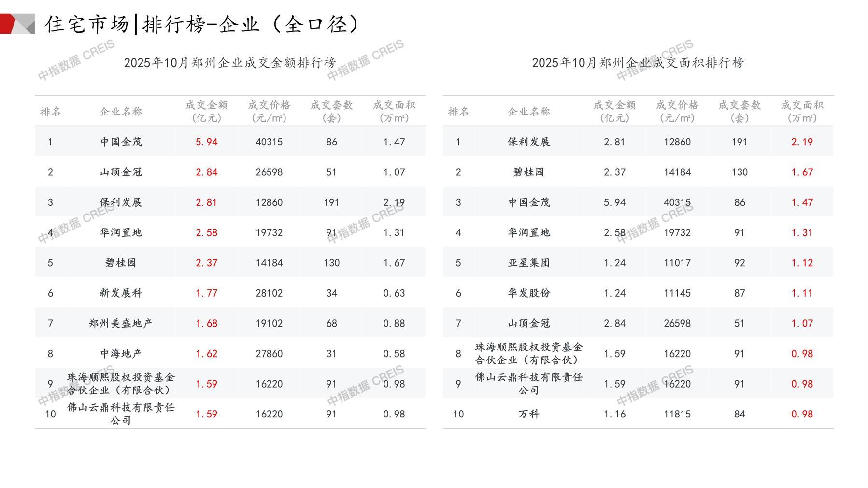This screenshot has height=488, width=868.
Task: Click the 27860 price cell
Action: coord(269,354)
